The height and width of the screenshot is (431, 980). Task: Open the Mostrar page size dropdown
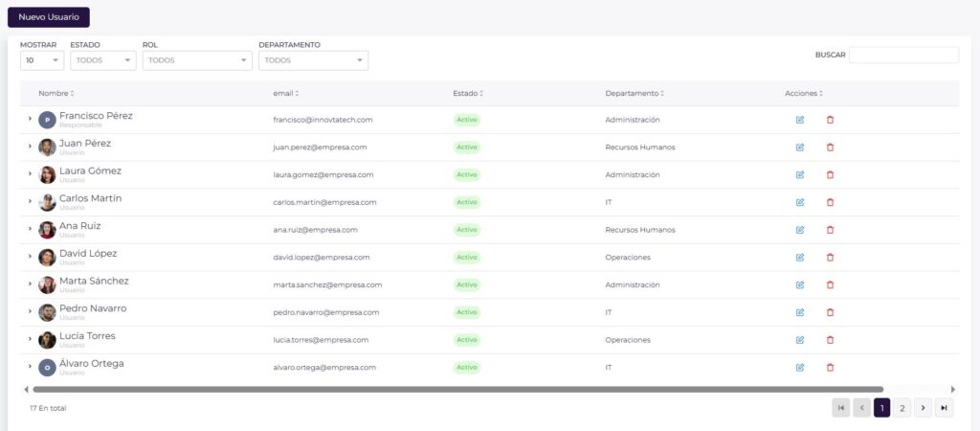(x=42, y=60)
